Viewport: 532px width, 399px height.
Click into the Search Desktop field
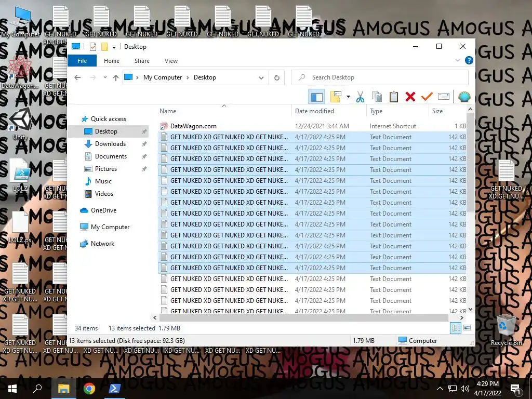[380, 77]
